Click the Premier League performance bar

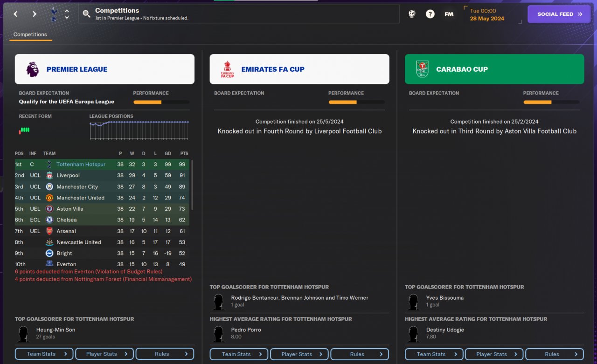pyautogui.click(x=161, y=102)
